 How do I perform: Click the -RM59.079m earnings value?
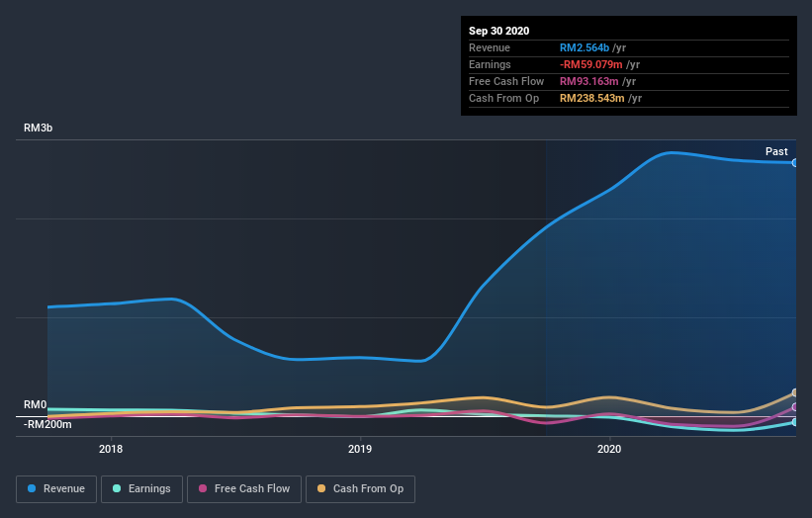[590, 64]
